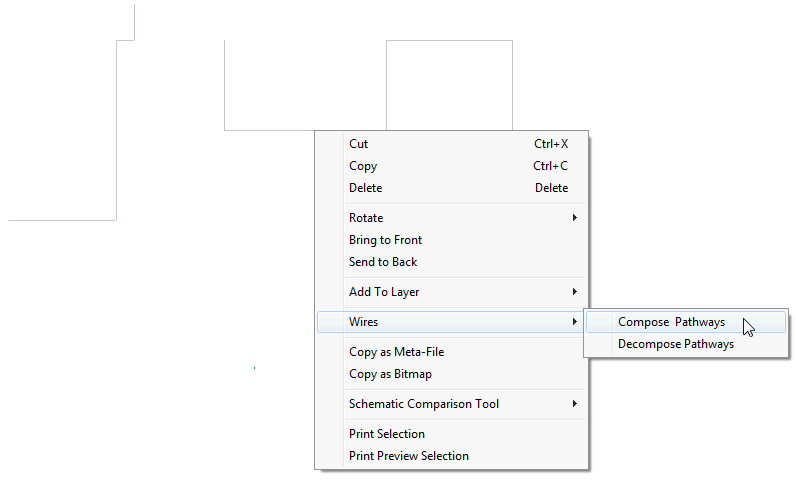
Task: Expand the Rotate submenu arrow
Action: 574,218
